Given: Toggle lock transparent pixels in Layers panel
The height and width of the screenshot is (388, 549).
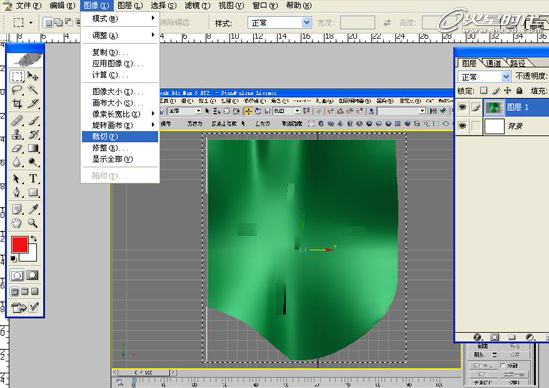Looking at the screenshot, I should point(484,91).
